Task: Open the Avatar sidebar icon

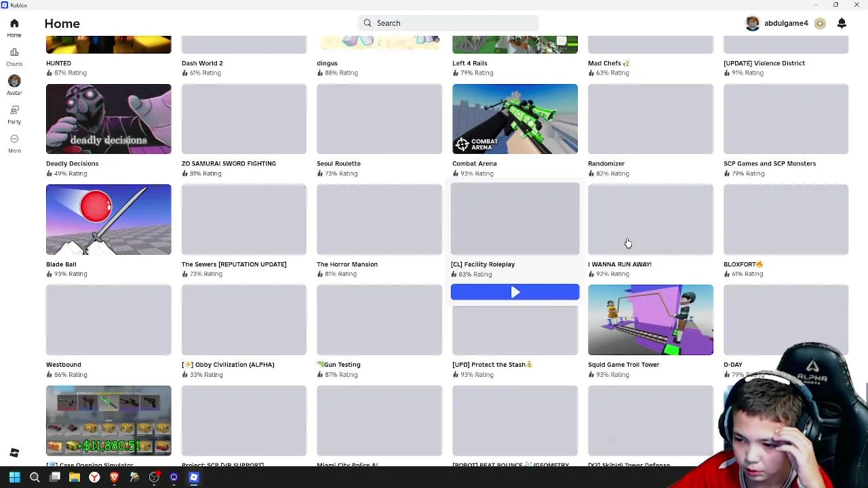Action: pos(14,81)
